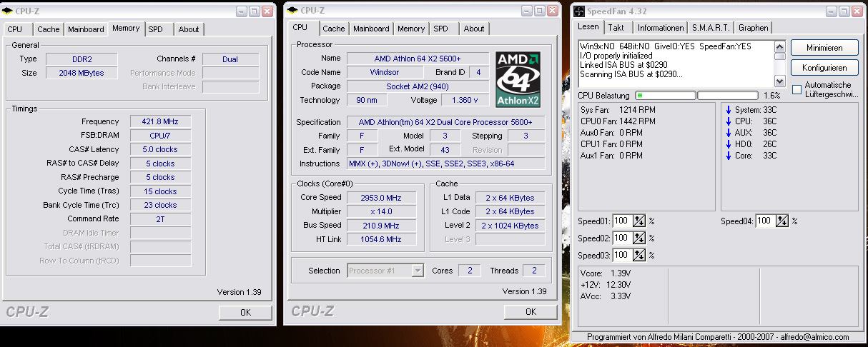Click the Level 2 cache 2 x 1024 KBytes

510,226
